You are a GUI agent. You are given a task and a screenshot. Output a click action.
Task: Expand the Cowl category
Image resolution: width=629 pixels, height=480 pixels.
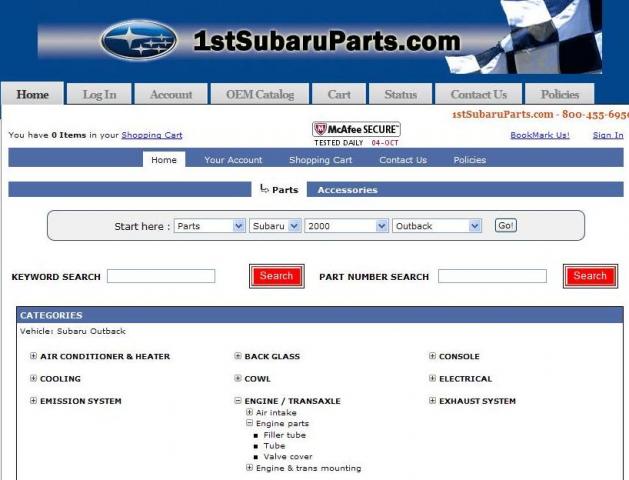coord(238,378)
